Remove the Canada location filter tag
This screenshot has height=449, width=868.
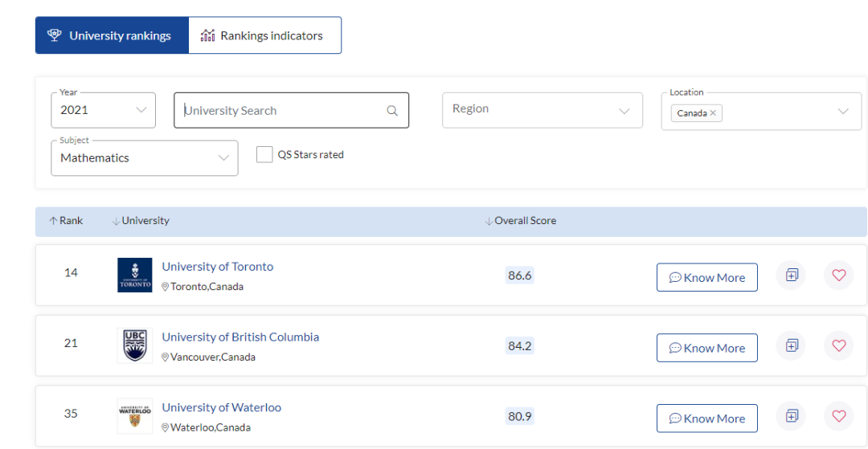click(713, 113)
